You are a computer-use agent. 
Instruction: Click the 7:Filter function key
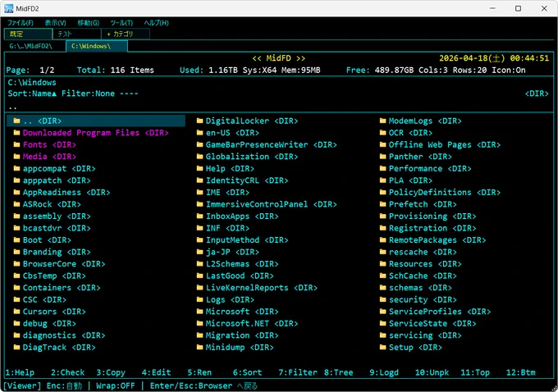coord(298,372)
